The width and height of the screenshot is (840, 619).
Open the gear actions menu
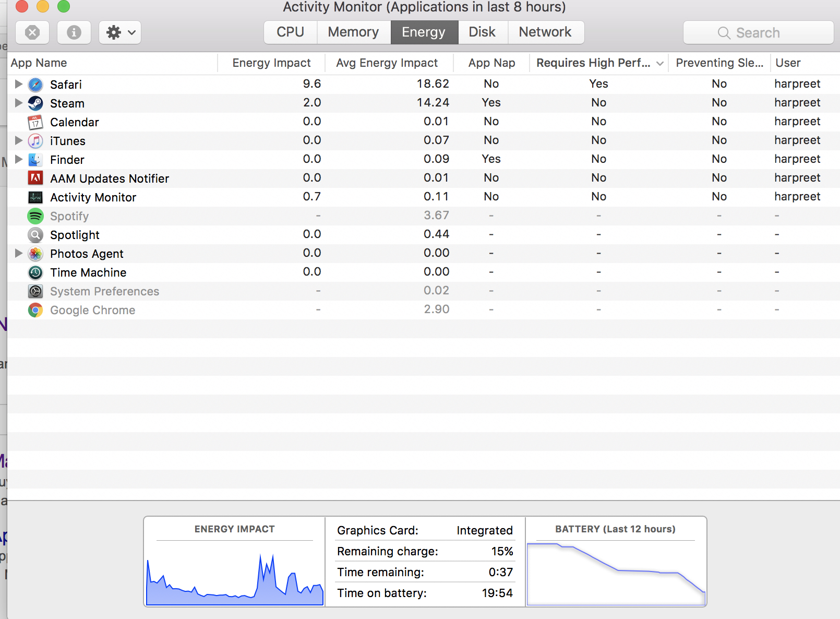[120, 32]
